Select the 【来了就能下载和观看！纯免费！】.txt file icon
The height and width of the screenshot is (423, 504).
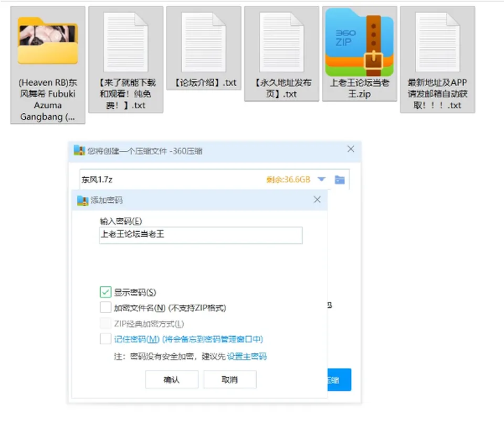pyautogui.click(x=125, y=42)
